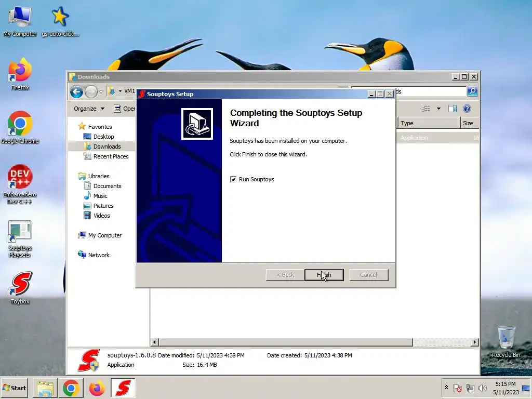Click the souptoys-1.6.0.8 details pane icon
532x399 pixels.
click(x=88, y=360)
